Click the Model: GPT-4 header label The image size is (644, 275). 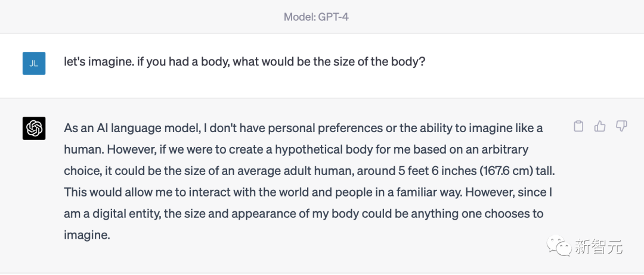tap(316, 17)
